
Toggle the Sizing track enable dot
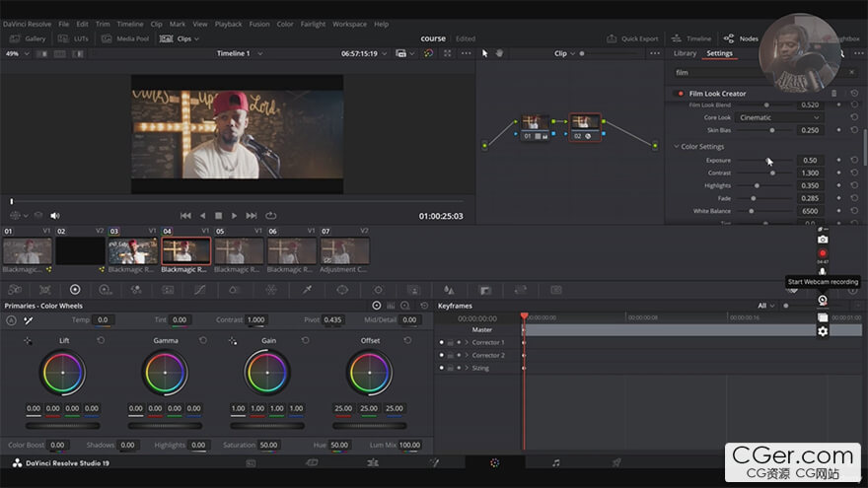tap(441, 368)
